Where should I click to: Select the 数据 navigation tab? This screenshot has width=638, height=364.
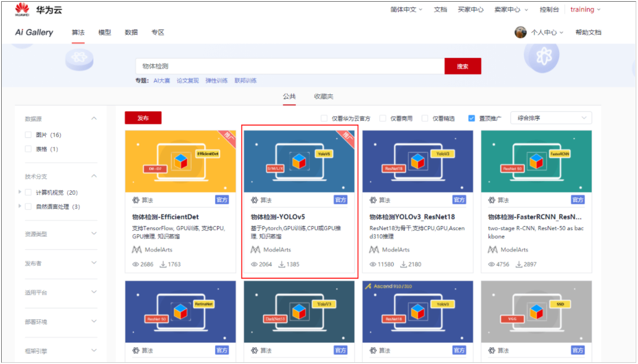(131, 32)
